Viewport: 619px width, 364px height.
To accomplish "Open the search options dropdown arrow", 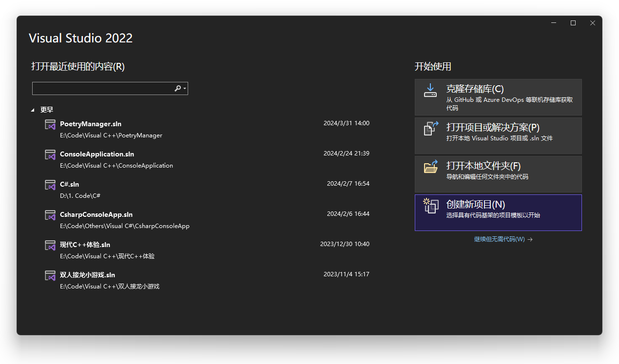I will coord(185,89).
